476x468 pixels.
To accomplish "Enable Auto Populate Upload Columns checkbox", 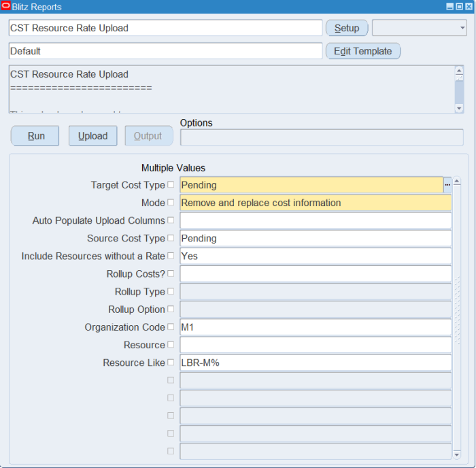I will 171,220.
